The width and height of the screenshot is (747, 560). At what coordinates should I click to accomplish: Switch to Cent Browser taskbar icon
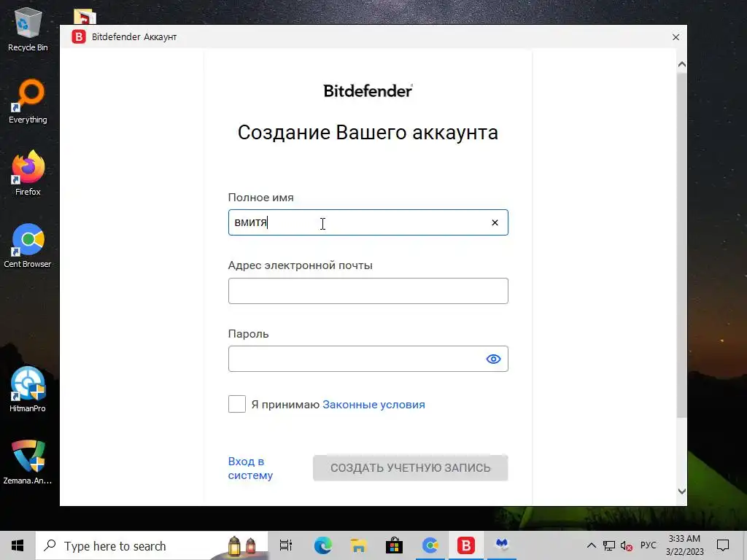pos(430,545)
